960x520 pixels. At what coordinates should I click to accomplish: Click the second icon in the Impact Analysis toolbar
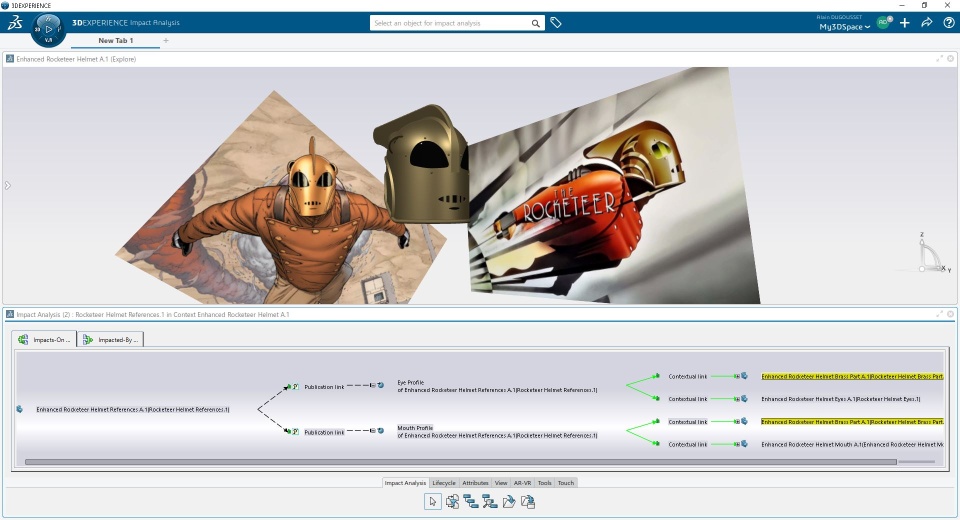tap(452, 502)
